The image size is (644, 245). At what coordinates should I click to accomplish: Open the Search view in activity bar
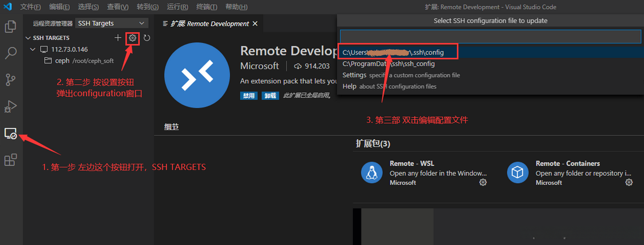pos(11,53)
